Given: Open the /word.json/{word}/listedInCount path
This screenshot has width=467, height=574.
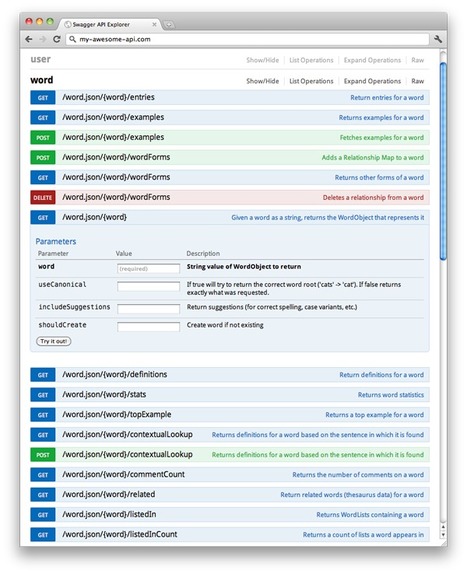Looking at the screenshot, I should point(120,534).
